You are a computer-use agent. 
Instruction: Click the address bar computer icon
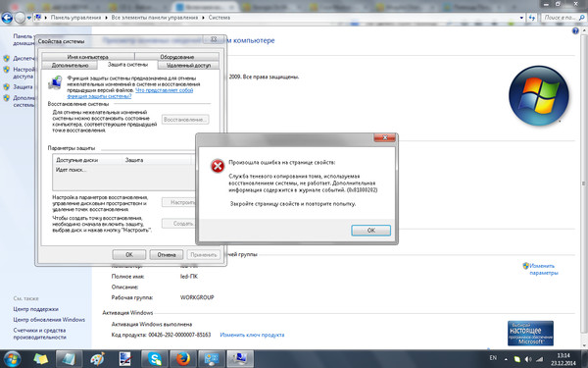click(x=38, y=18)
